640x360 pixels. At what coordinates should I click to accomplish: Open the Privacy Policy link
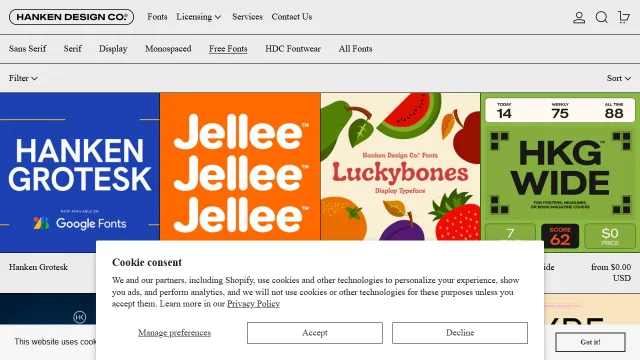pos(253,304)
